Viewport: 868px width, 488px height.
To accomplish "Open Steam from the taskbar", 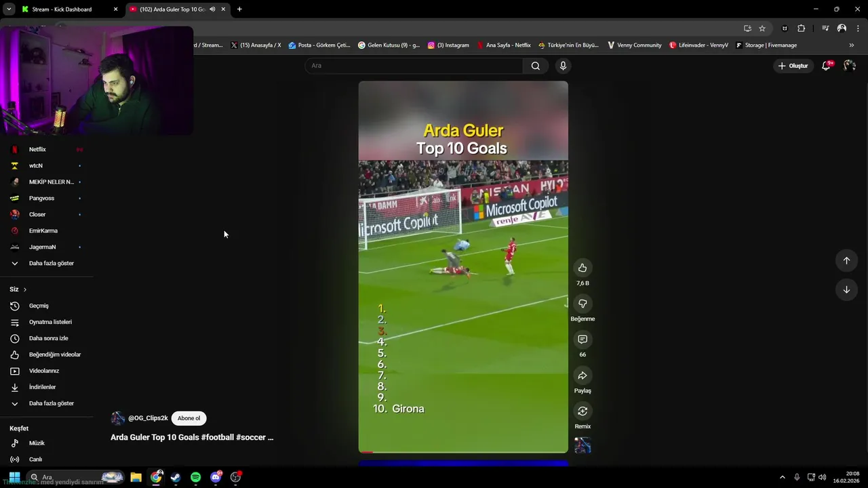I will click(176, 477).
